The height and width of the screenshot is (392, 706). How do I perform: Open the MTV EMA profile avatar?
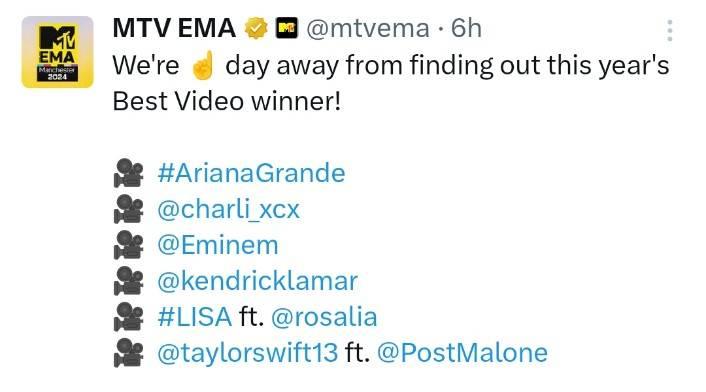click(x=57, y=52)
